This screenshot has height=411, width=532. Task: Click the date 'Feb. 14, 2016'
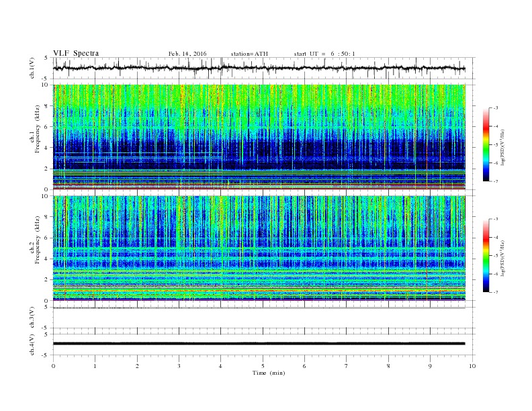click(x=187, y=54)
